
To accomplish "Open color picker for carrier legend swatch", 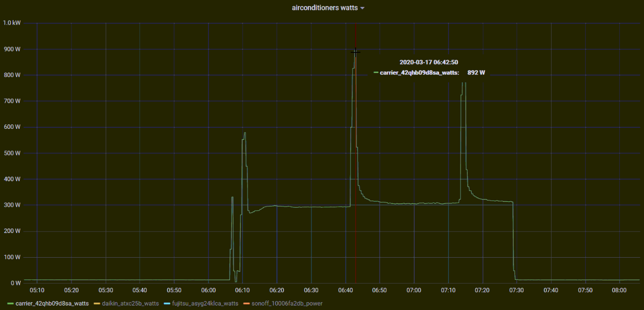I will click(x=11, y=304).
